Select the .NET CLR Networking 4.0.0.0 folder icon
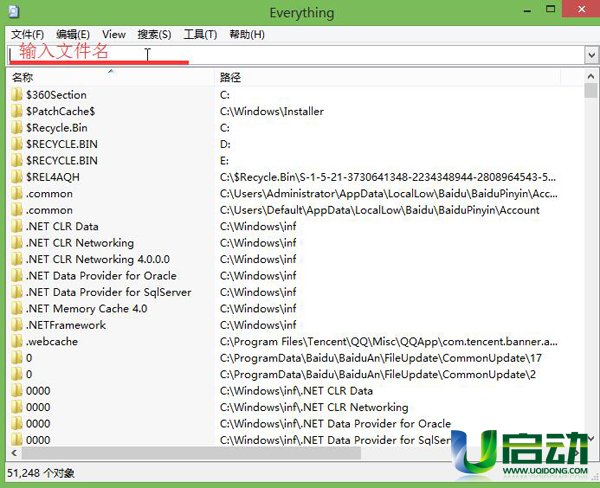 [x=16, y=259]
